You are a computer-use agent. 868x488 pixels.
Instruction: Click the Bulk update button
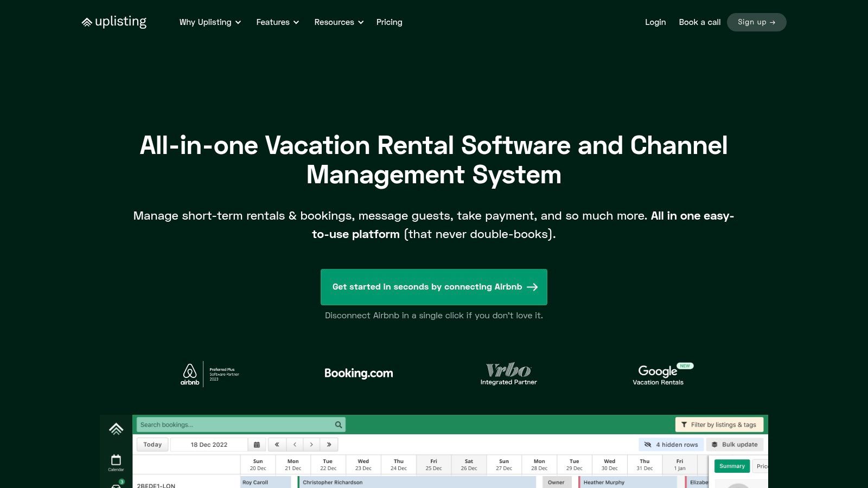click(x=735, y=445)
